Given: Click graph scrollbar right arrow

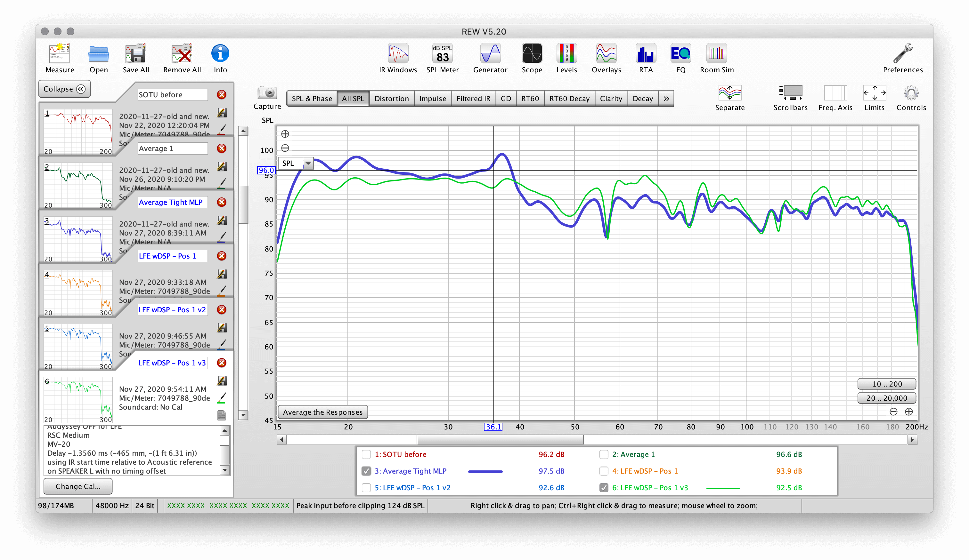Looking at the screenshot, I should coord(912,440).
